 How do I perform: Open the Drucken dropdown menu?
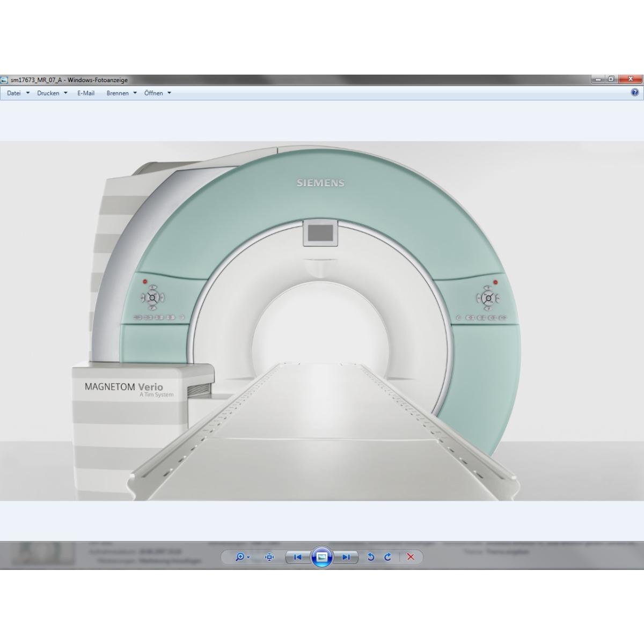[x=52, y=93]
